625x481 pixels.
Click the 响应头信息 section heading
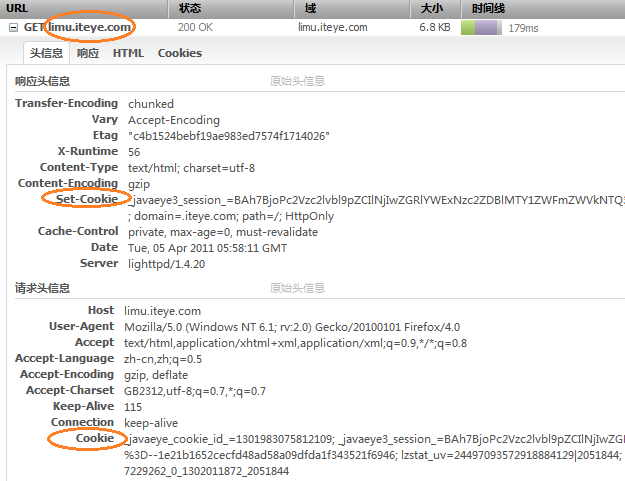42,81
